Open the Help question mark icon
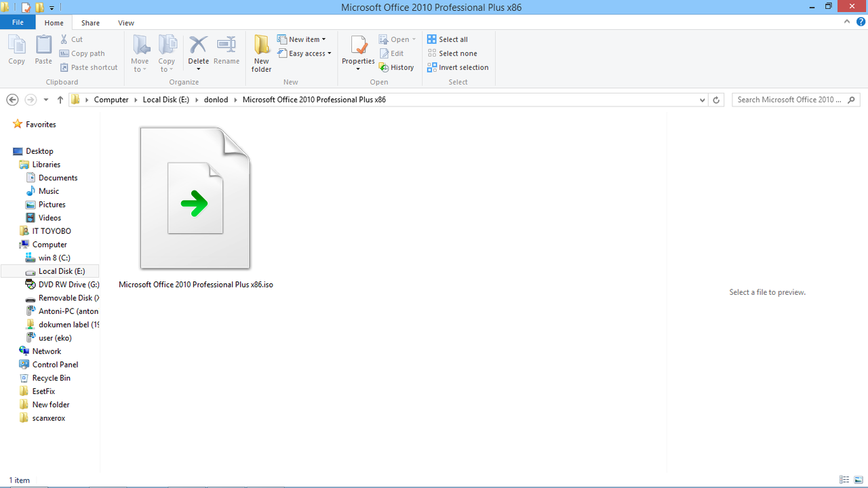Screen dimensions: 868x488 click(860, 22)
